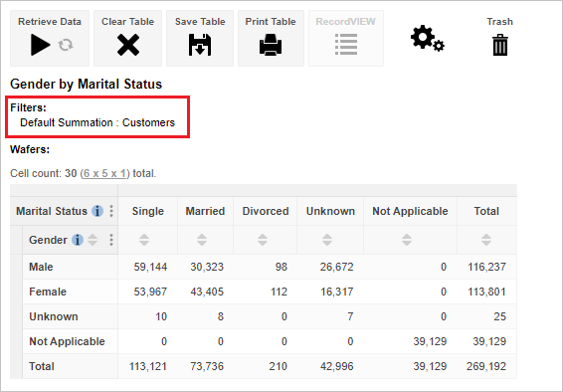The width and height of the screenshot is (563, 392).
Task: Click grand total value 269,192
Action: point(486,366)
